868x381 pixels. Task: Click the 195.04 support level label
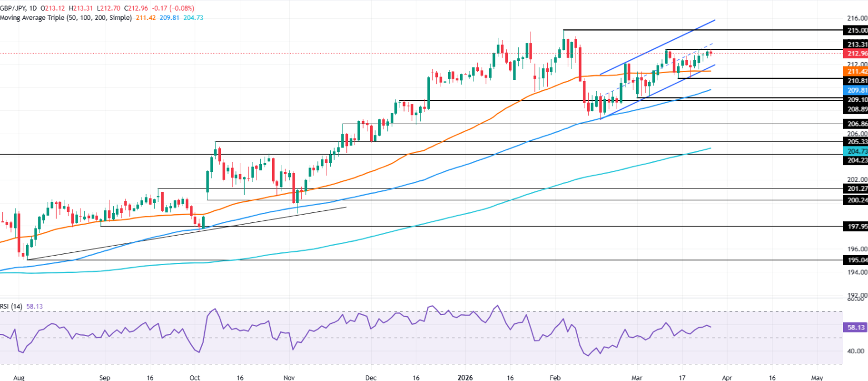[x=855, y=260]
